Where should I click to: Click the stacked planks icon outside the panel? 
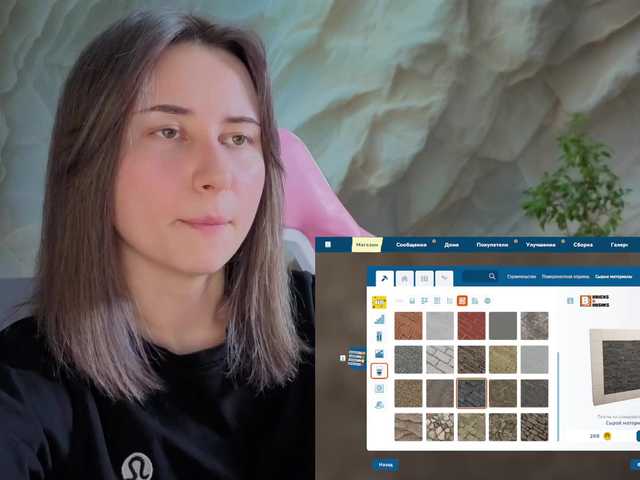pos(356,358)
